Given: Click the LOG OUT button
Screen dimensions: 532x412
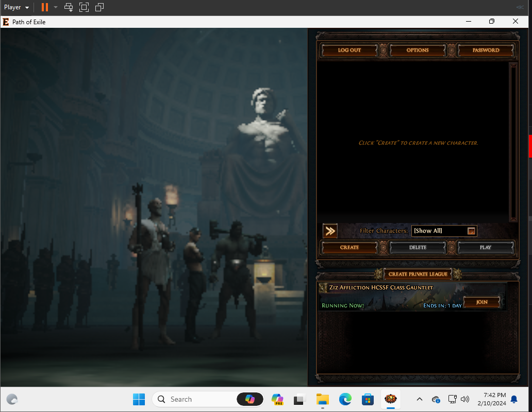Looking at the screenshot, I should pyautogui.click(x=349, y=50).
